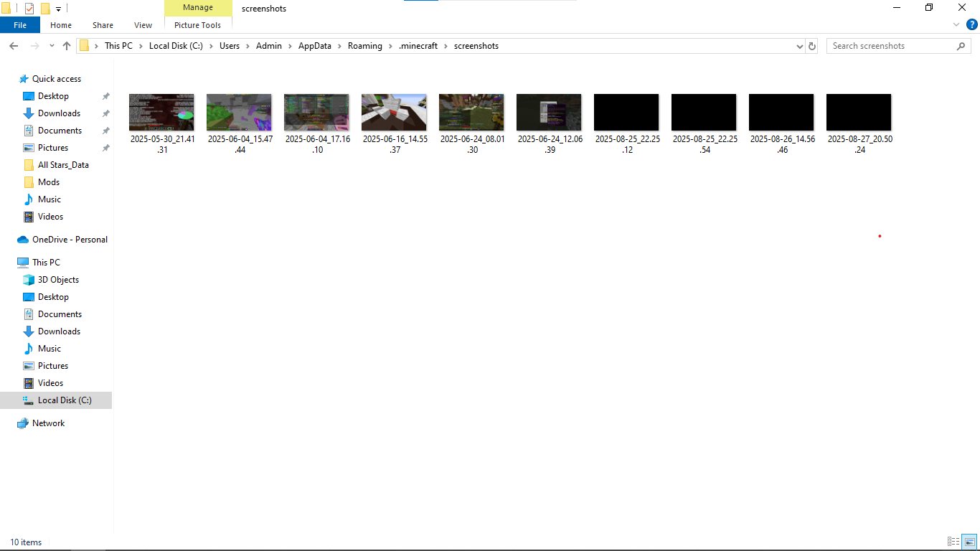Navigate to .minecraft in the breadcrumb
980x551 pixels.
pyautogui.click(x=418, y=46)
